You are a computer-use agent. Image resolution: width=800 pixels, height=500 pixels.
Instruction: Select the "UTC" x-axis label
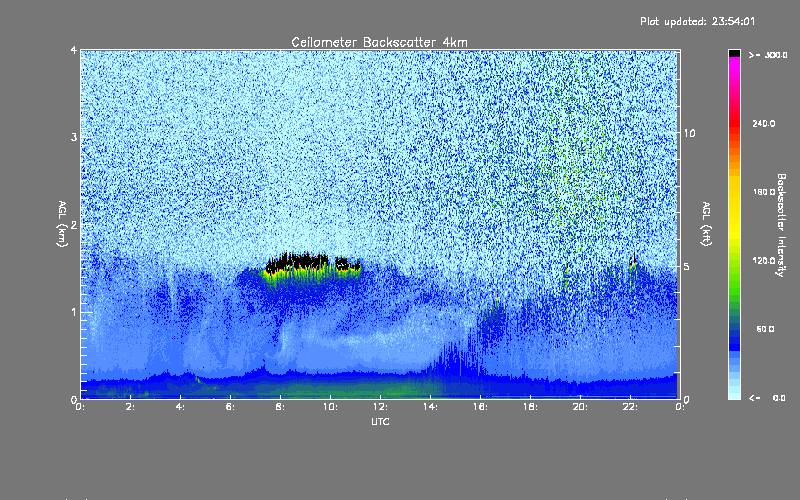point(380,421)
